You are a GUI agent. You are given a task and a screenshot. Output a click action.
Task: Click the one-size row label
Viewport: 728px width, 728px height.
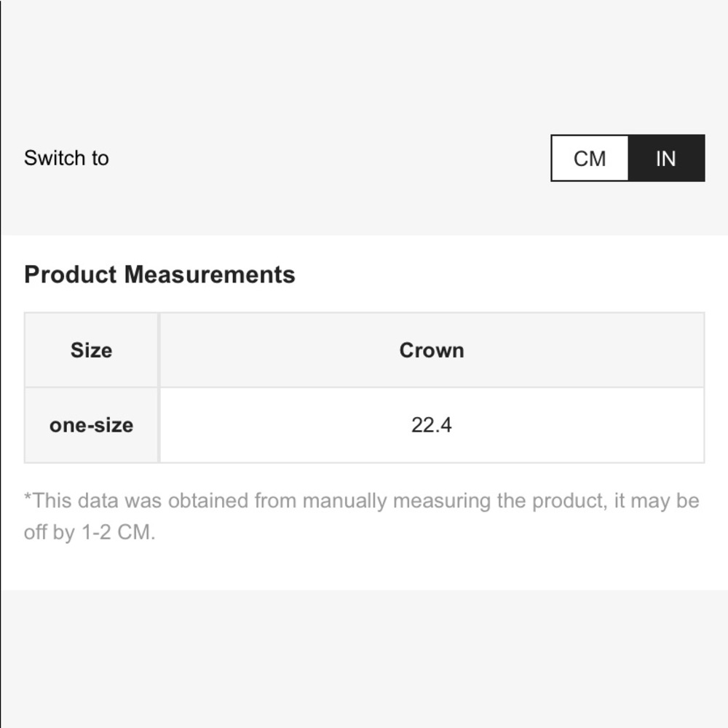[x=92, y=425]
